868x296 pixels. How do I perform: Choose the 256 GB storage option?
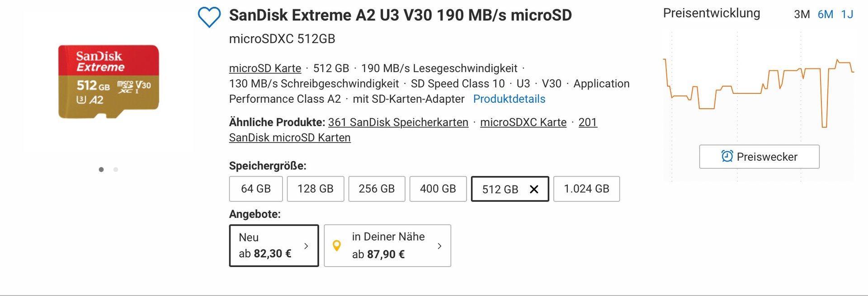pyautogui.click(x=377, y=189)
